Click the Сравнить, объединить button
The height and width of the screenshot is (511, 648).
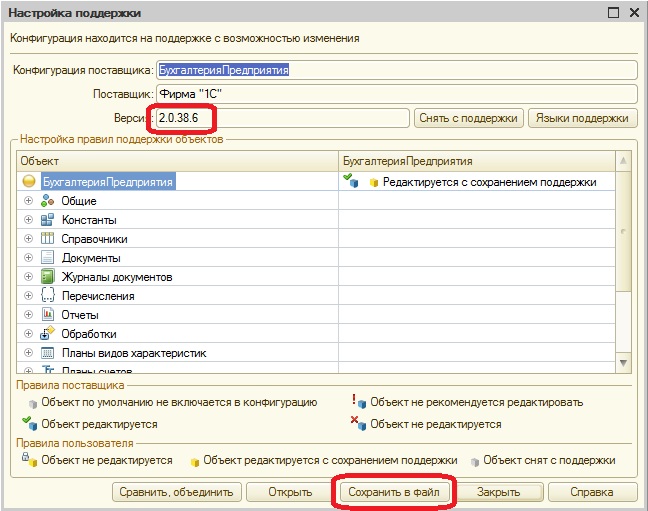click(x=176, y=492)
